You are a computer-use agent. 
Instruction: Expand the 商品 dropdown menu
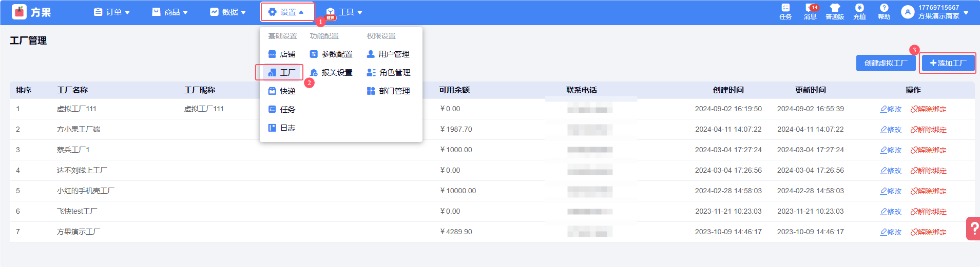click(170, 12)
